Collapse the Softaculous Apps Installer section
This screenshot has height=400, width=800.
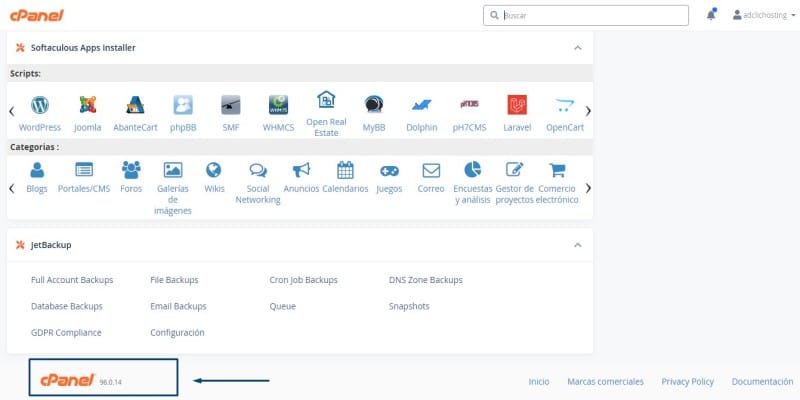click(578, 47)
